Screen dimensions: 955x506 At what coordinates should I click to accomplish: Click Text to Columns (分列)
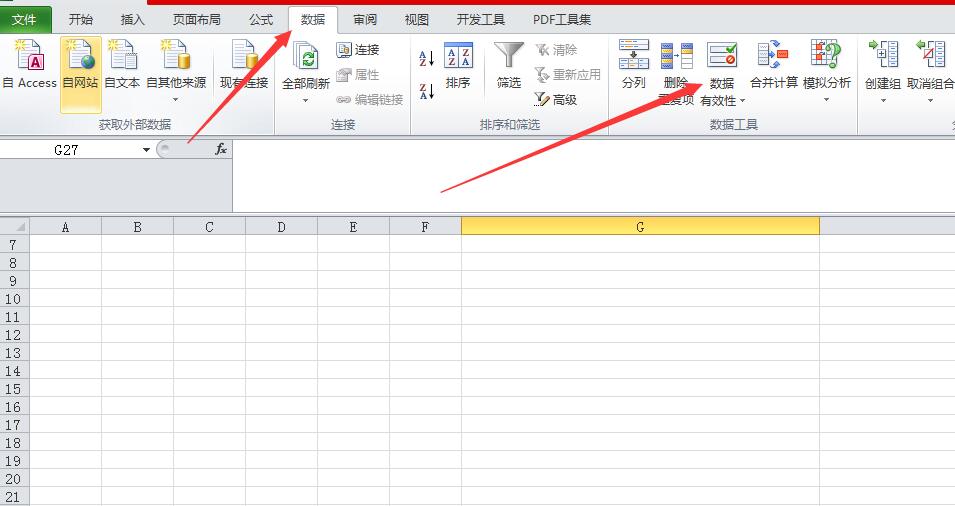pos(633,65)
